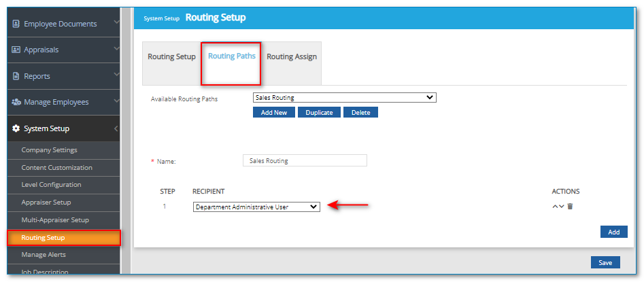Expand the Appraisals menu chevron
The width and height of the screenshot is (644, 282).
(116, 50)
